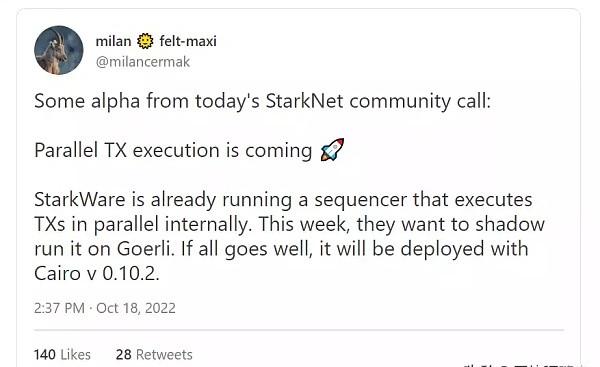Viewport: 600px width, 367px height.
Task: Open the goat profile avatar
Action: 59,50
